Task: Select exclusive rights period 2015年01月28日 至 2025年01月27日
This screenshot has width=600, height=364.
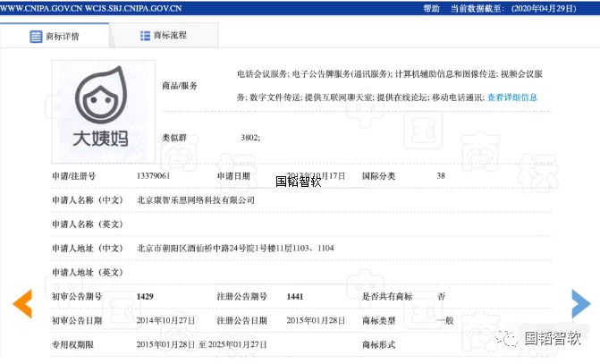Action: click(x=201, y=344)
